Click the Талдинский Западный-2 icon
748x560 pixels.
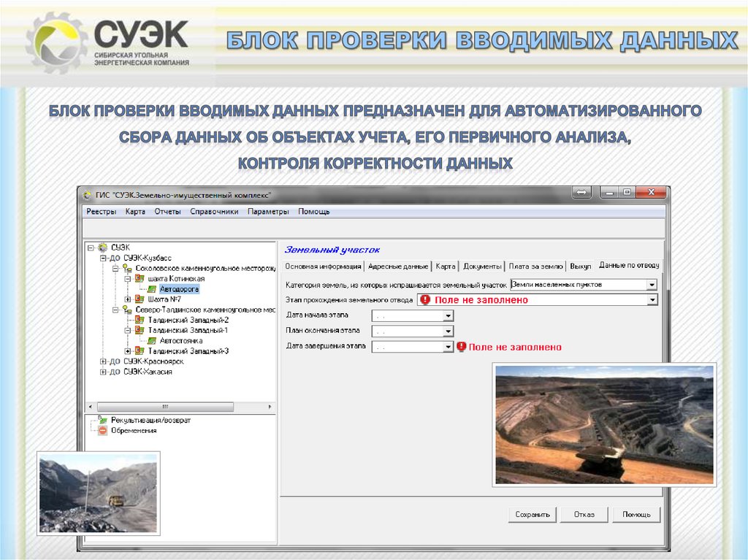point(140,320)
